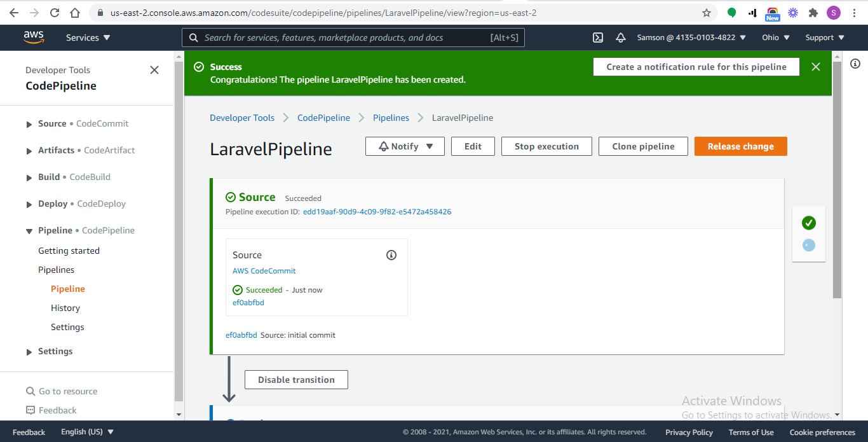This screenshot has width=868, height=442.
Task: Jump to succeeded Source stage indicator
Action: click(x=809, y=223)
